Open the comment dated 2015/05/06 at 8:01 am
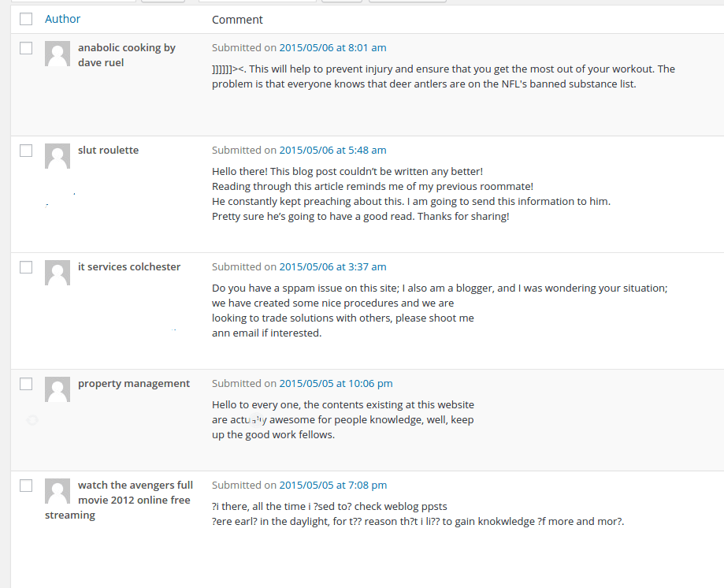This screenshot has width=724, height=588. (x=333, y=47)
